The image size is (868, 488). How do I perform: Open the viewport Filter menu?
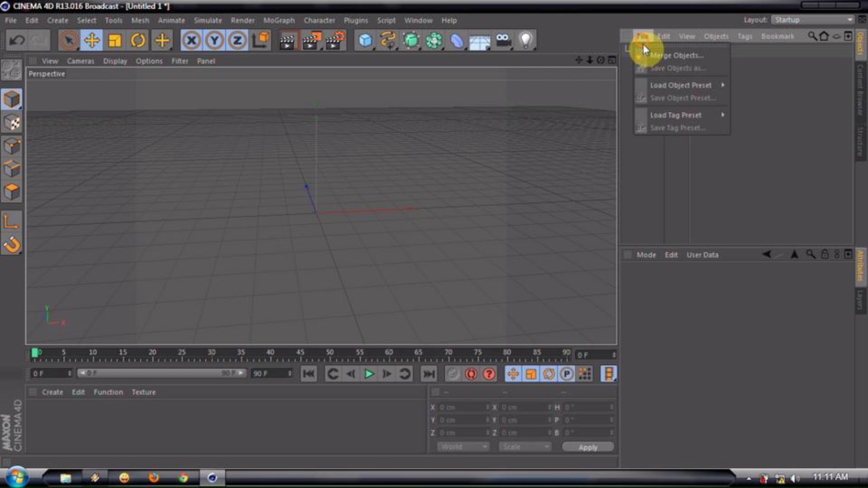coord(180,61)
